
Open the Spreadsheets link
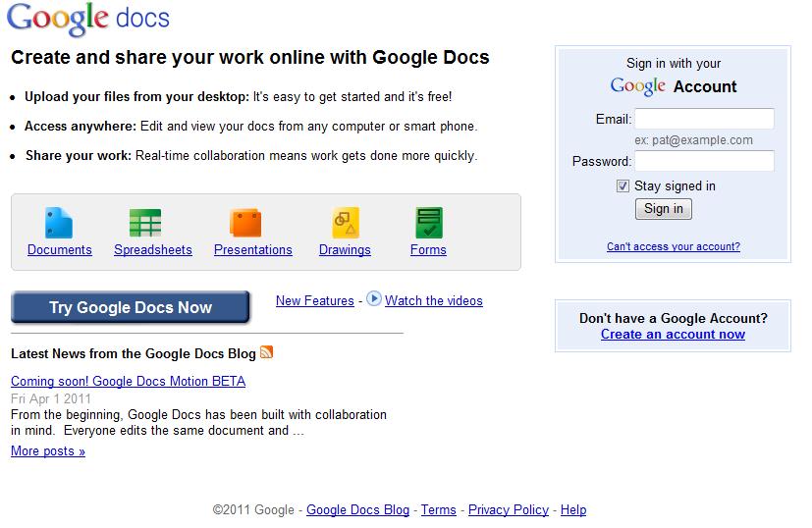pos(153,250)
